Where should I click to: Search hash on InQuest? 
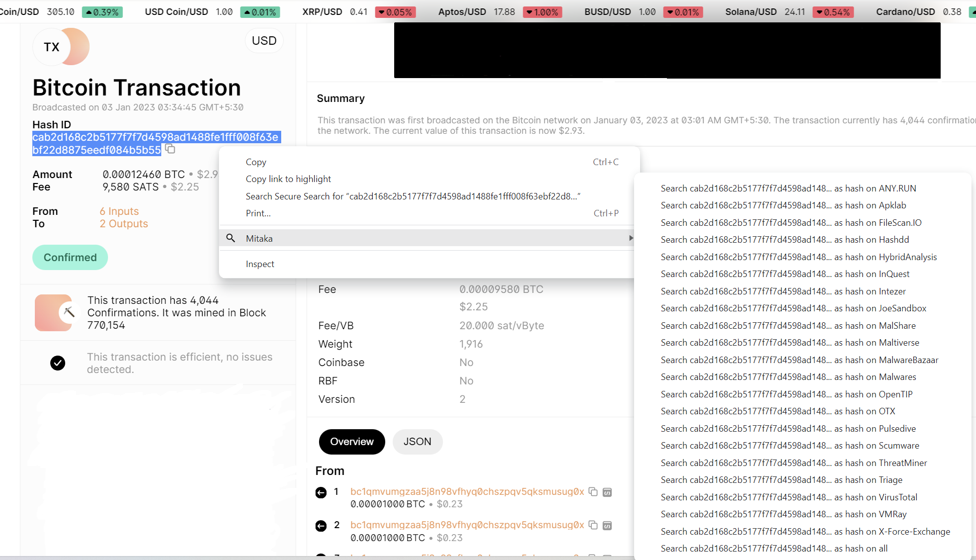pyautogui.click(x=802, y=274)
